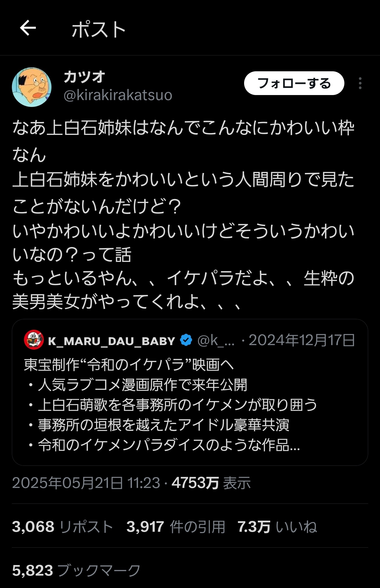Tap カツオ's profile avatar
This screenshot has width=380, height=588.
tap(32, 87)
